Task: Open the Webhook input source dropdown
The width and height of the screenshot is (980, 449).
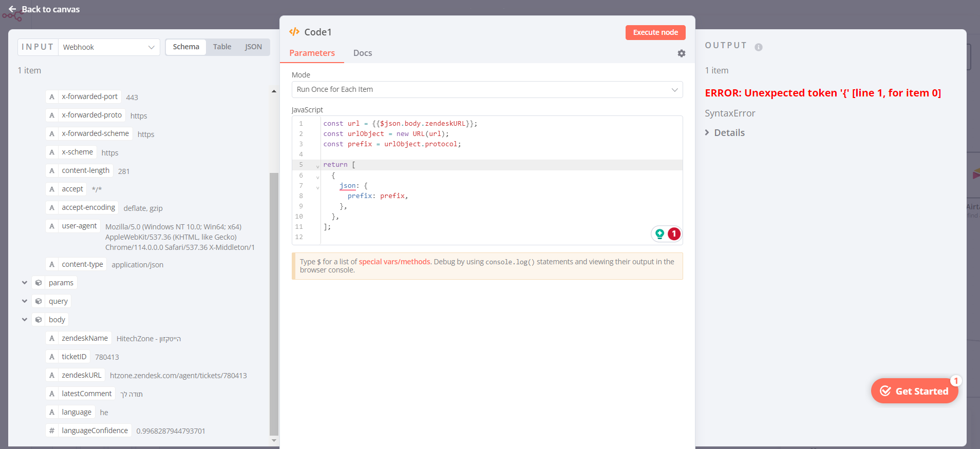Action: coord(109,47)
